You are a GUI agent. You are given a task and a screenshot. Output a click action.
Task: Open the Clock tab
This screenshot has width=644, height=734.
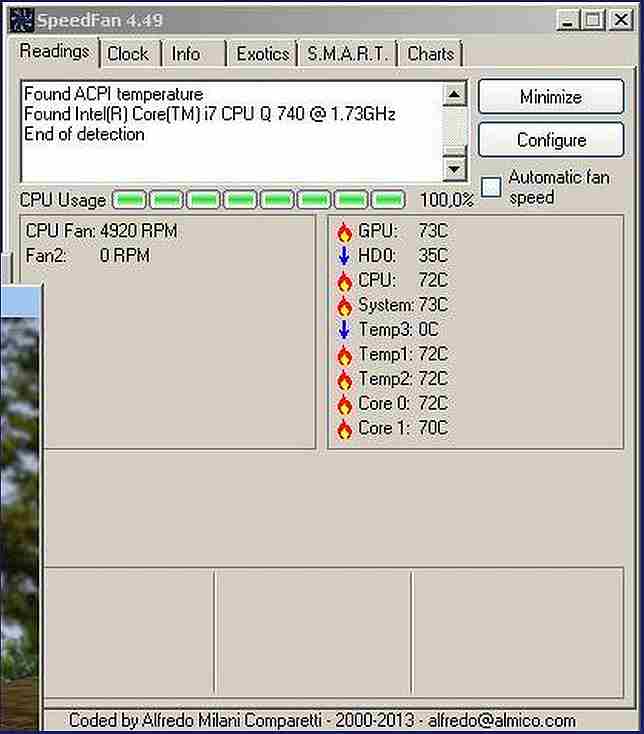[x=128, y=54]
